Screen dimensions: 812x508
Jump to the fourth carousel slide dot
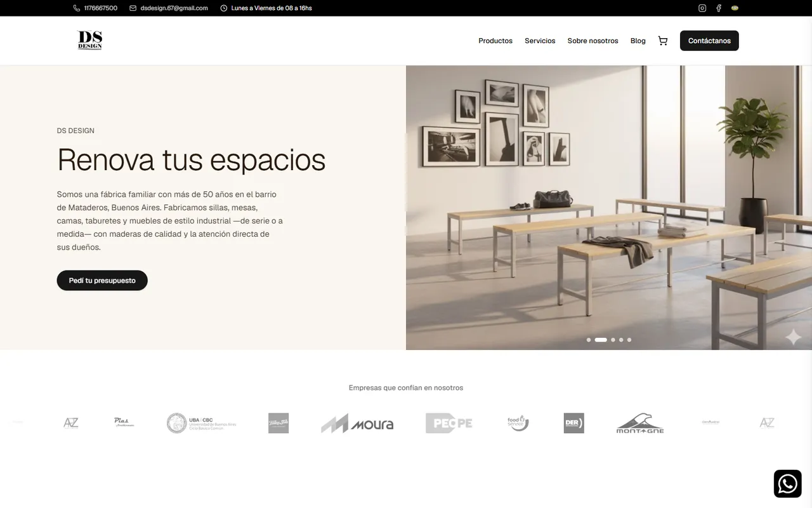[621, 340]
